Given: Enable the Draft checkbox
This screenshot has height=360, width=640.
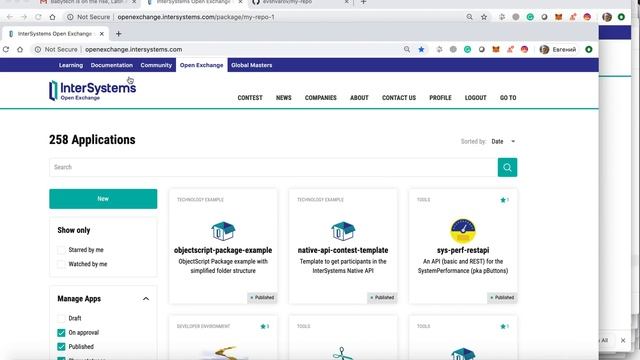Looking at the screenshot, I should pos(61,318).
